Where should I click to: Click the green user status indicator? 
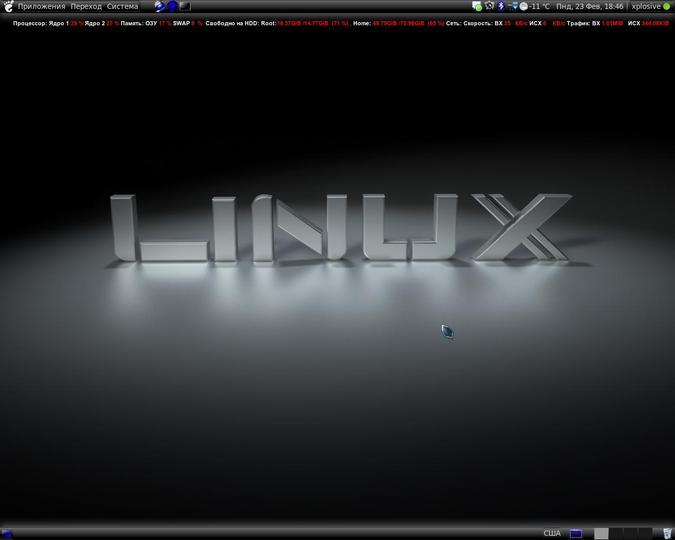pos(667,6)
